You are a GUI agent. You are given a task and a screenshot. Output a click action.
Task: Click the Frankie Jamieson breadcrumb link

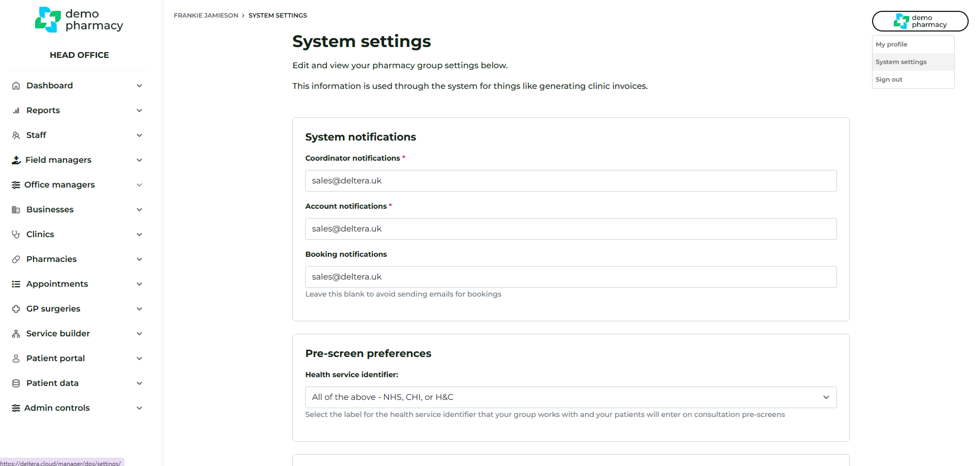(x=206, y=15)
